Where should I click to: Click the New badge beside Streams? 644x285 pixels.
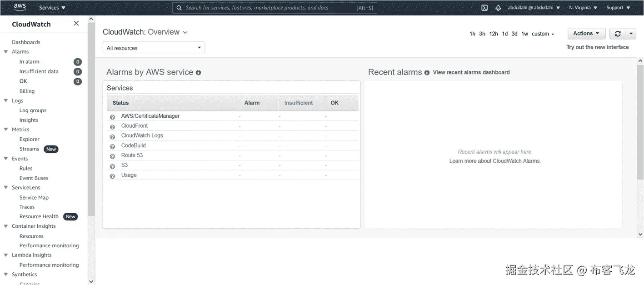pyautogui.click(x=51, y=149)
